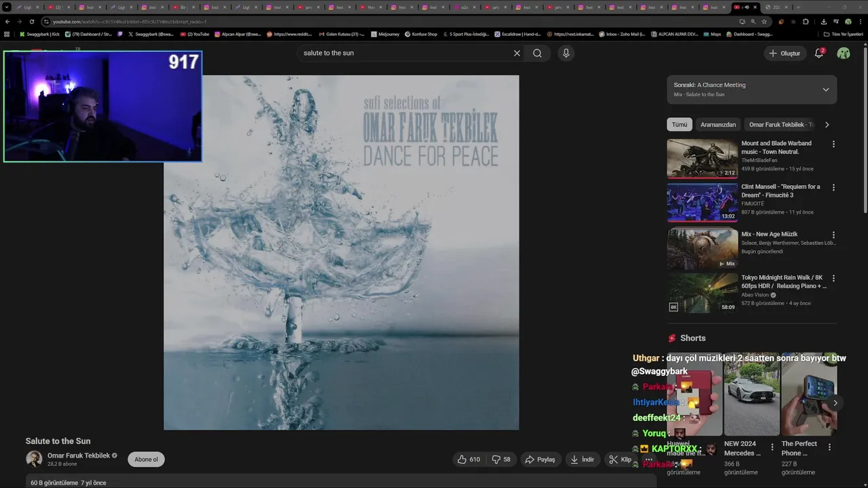Open the Midjourney bookmark
Viewport: 868px width, 488px height.
click(386, 34)
